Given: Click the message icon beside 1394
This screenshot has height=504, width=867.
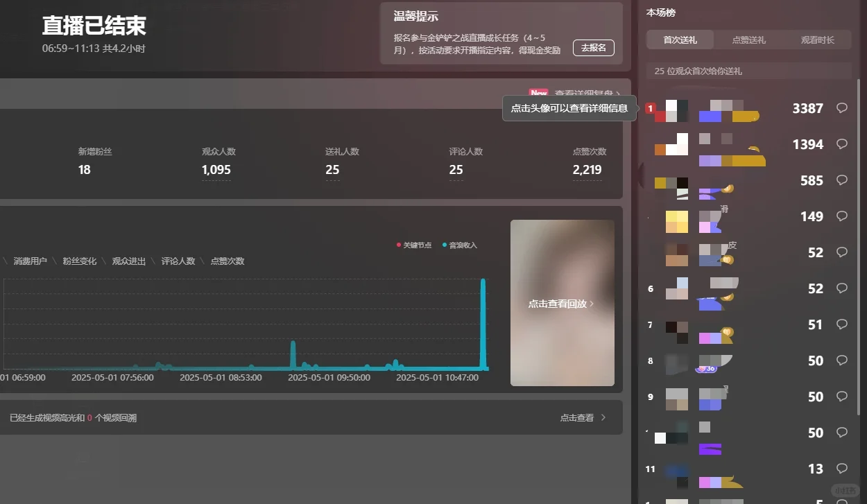Looking at the screenshot, I should [842, 144].
